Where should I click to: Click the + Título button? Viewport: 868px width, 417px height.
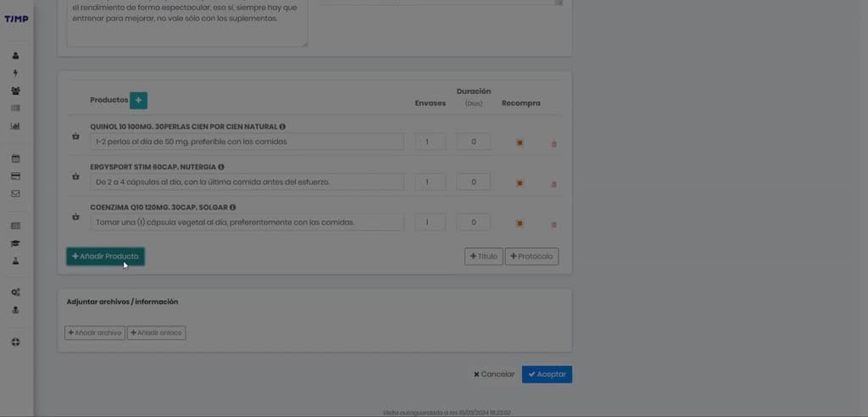pos(484,257)
